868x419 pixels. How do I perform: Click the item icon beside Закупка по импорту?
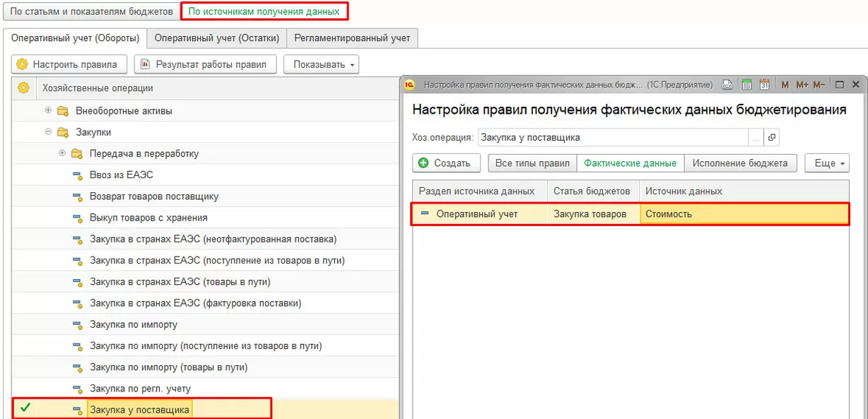point(77,325)
